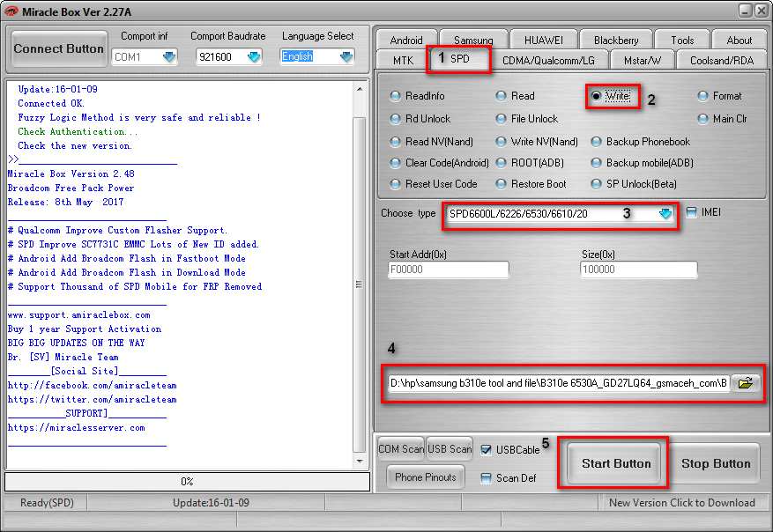Click New Version Click to Download
Screen dimensions: 773x532
pos(682,502)
